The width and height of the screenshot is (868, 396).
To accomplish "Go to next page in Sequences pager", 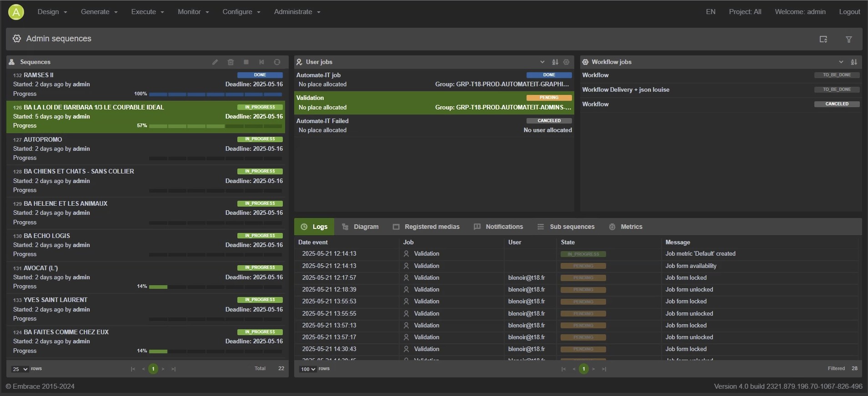I will coord(163,369).
